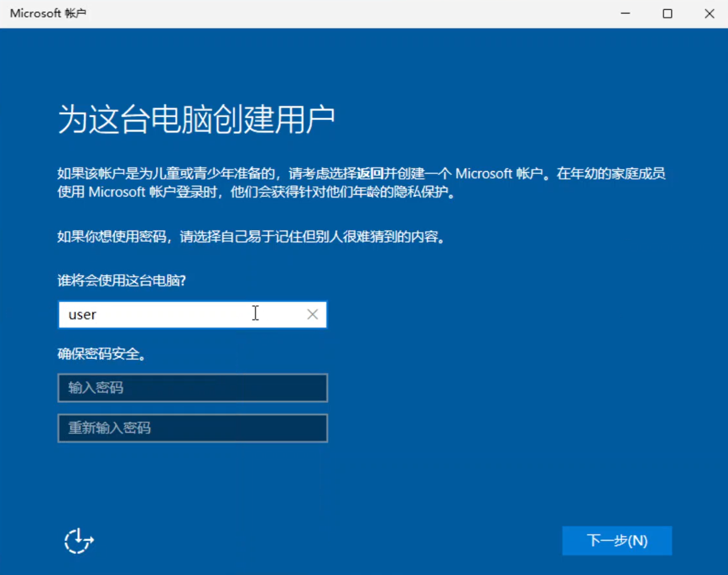Click the heading 为这台电脑创建用户
The height and width of the screenshot is (575, 728).
click(196, 119)
